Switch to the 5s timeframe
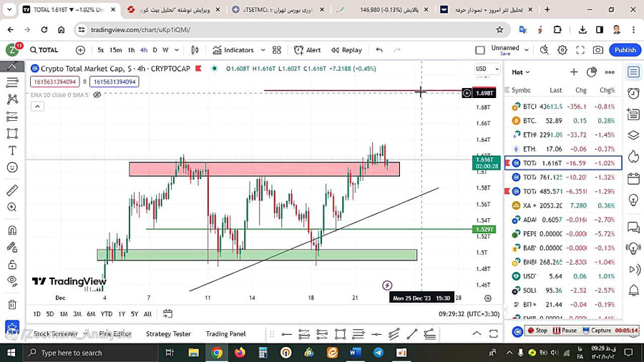 (x=101, y=50)
